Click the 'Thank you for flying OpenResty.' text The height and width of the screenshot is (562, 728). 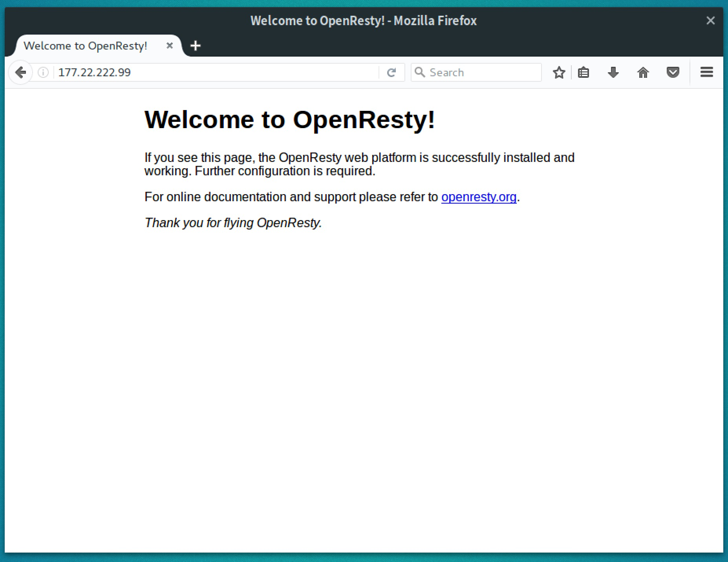coord(233,223)
